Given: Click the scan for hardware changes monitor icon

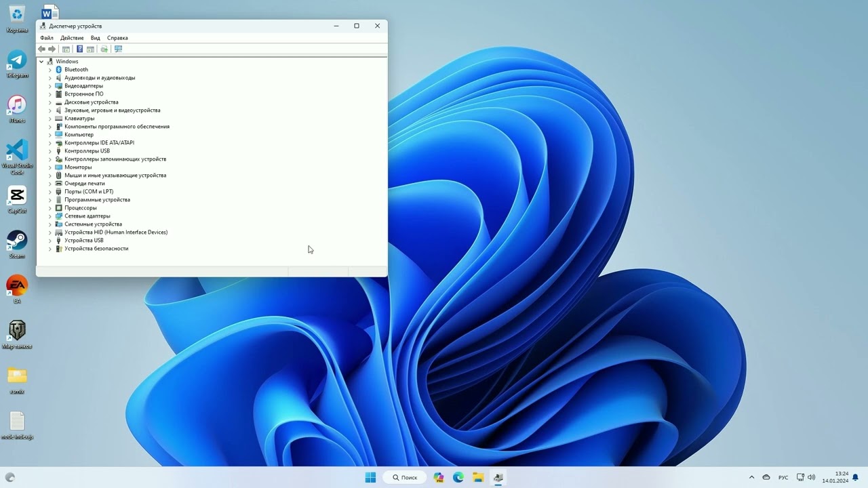Looking at the screenshot, I should tap(118, 49).
